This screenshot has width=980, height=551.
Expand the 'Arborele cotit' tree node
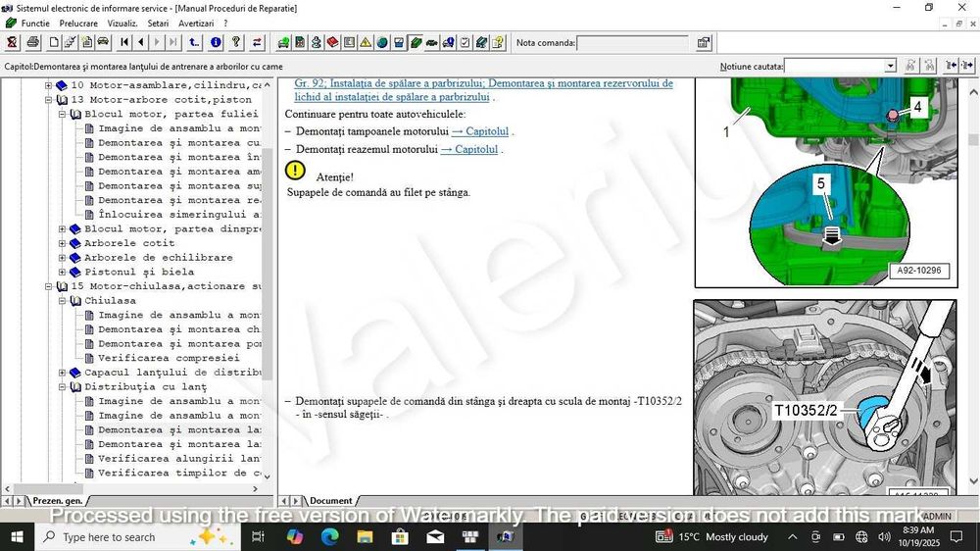63,243
